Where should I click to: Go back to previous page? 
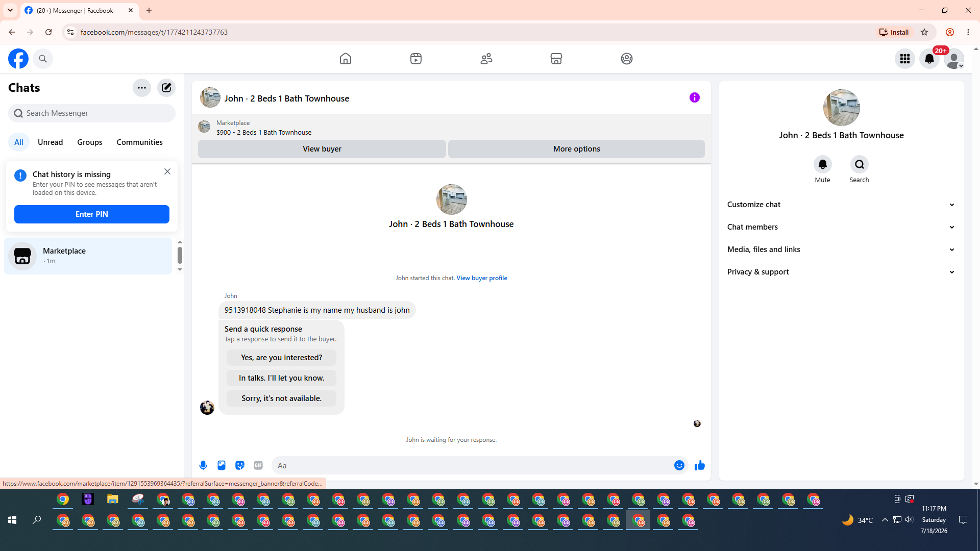(12, 32)
